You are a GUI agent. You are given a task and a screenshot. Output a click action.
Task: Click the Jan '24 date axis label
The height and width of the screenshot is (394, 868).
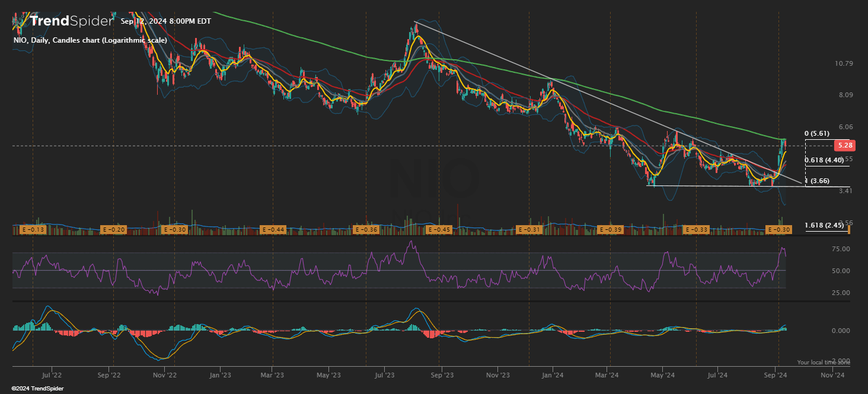pyautogui.click(x=553, y=374)
